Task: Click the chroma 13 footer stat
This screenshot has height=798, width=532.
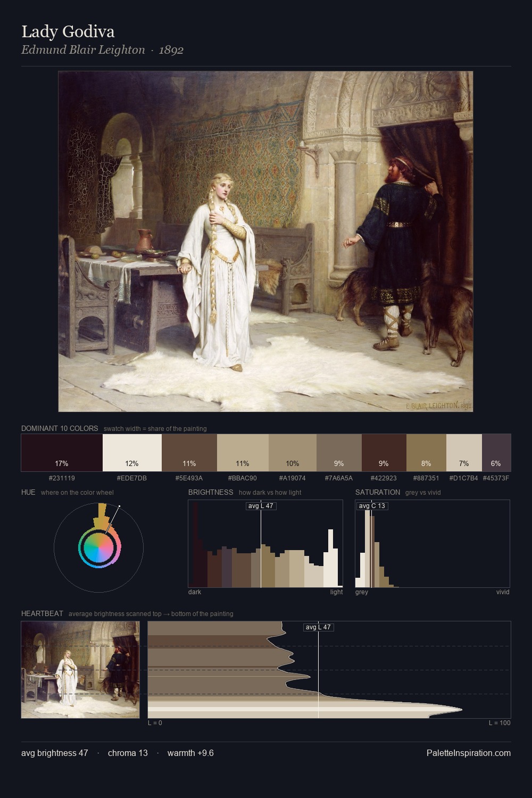Action: click(x=128, y=753)
